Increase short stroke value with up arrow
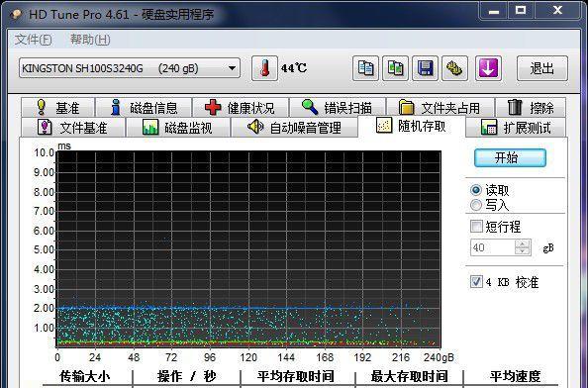The image size is (588, 388). click(523, 243)
